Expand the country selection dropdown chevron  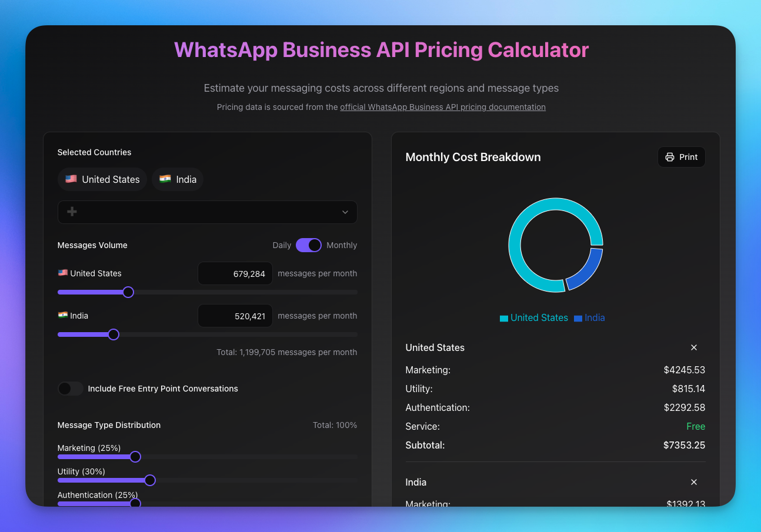(345, 212)
